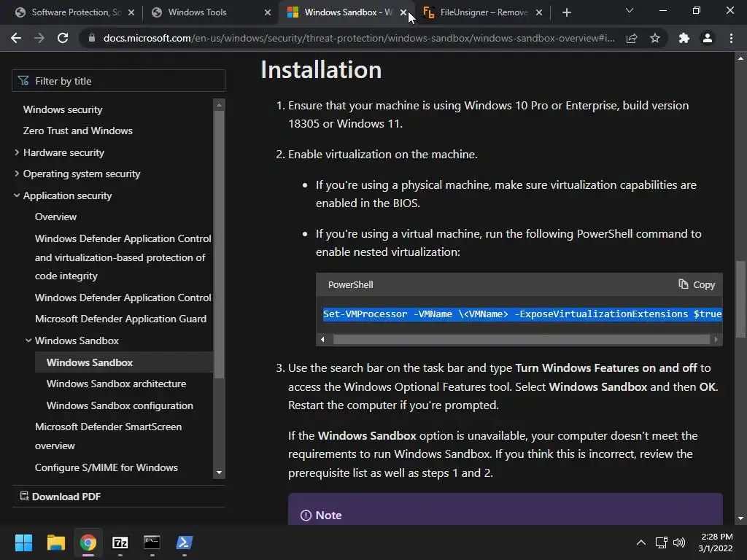The width and height of the screenshot is (747, 560).
Task: Collapse the Windows Sandbox tree node
Action: click(28, 341)
